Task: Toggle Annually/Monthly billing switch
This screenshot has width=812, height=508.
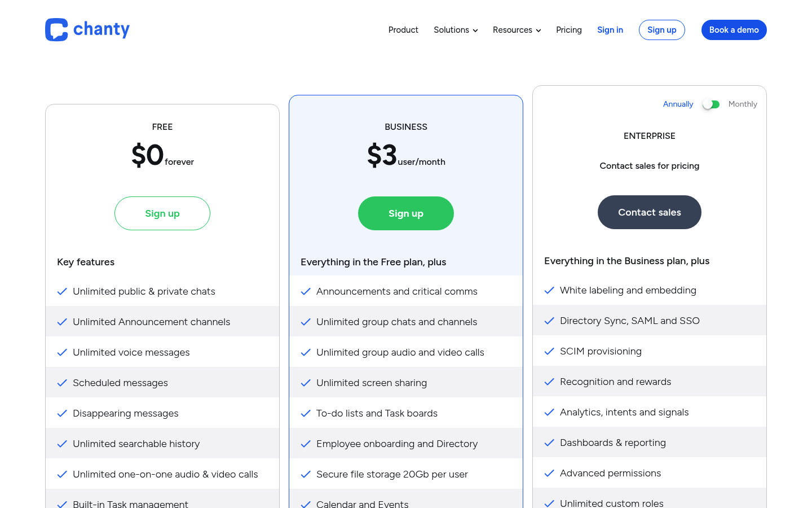Action: (711, 104)
